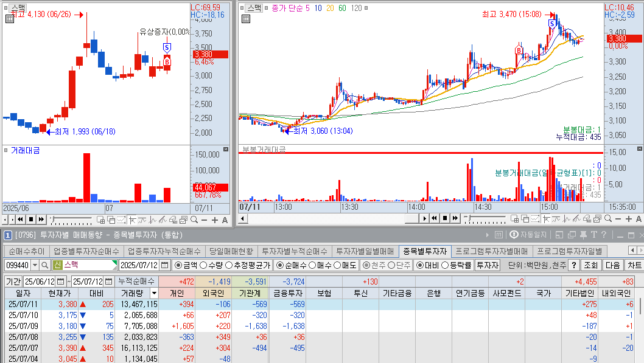
Task: Click the play button under the minute chart
Action: 424,218
